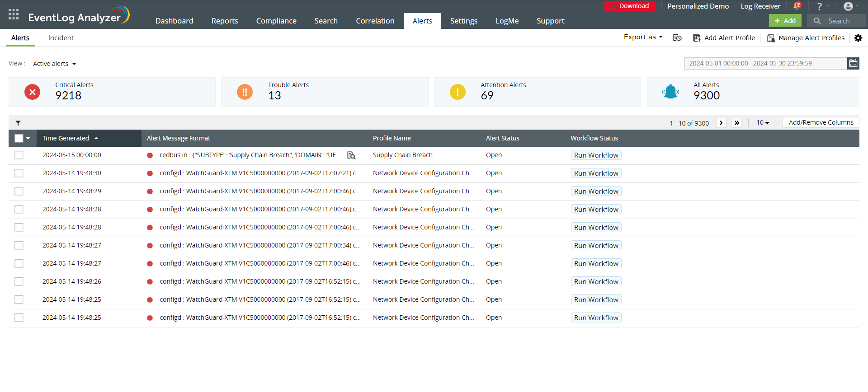Viewport: 868px width, 392px height.
Task: Open the user account avatar icon
Action: coord(848,6)
